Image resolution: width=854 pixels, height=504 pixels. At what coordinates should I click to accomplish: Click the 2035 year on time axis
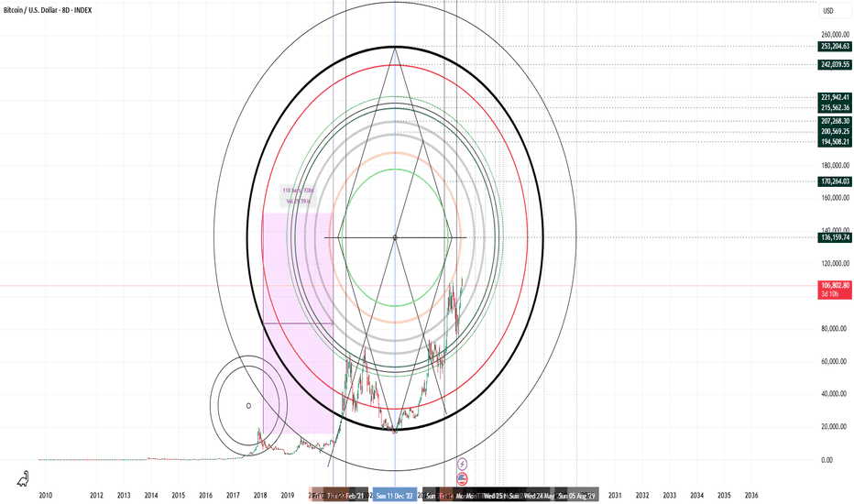pyautogui.click(x=724, y=495)
